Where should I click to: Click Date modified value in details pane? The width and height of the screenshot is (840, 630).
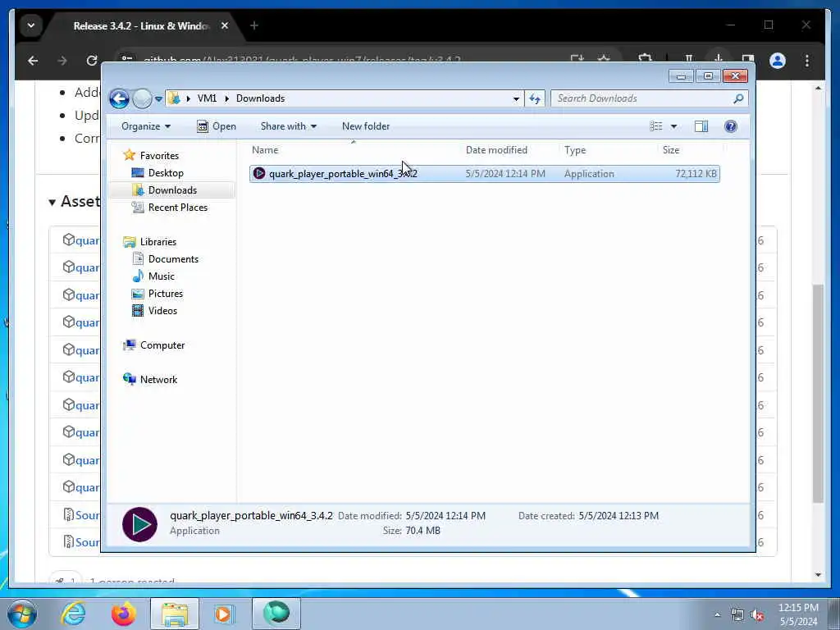[445, 516]
